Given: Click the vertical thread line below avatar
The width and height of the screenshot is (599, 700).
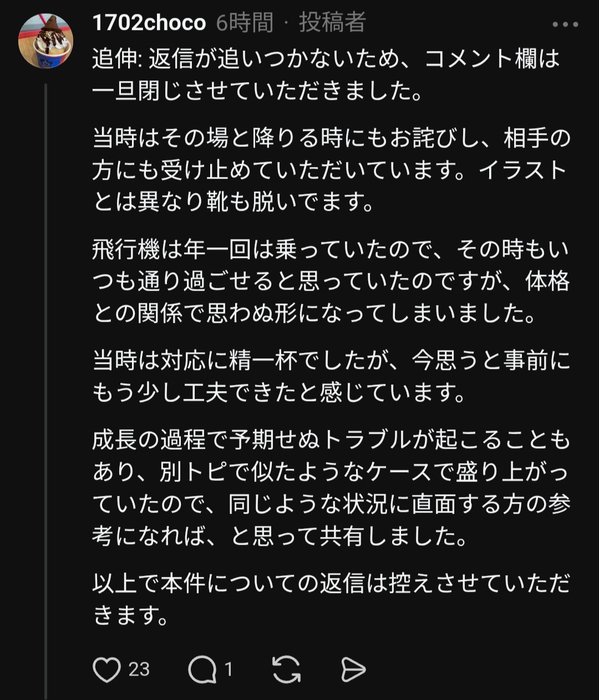Looking at the screenshot, I should [x=46, y=388].
